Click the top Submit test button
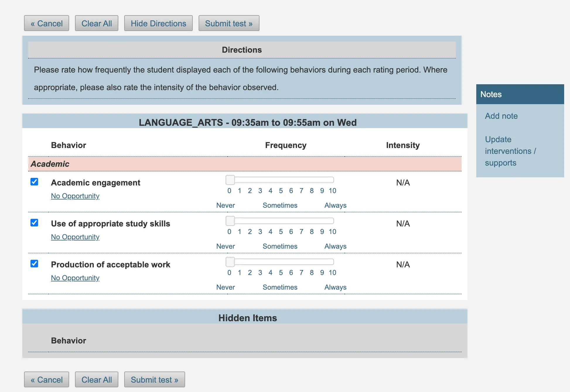570x392 pixels. pyautogui.click(x=229, y=23)
